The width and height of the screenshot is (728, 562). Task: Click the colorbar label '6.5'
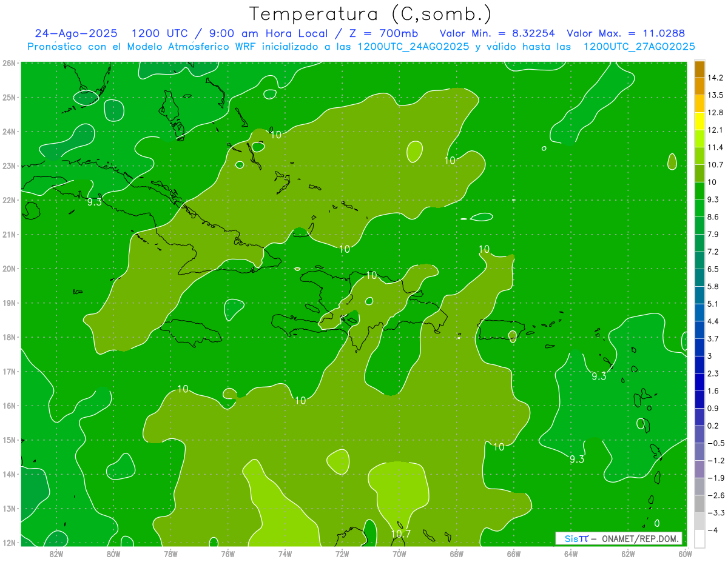[713, 269]
